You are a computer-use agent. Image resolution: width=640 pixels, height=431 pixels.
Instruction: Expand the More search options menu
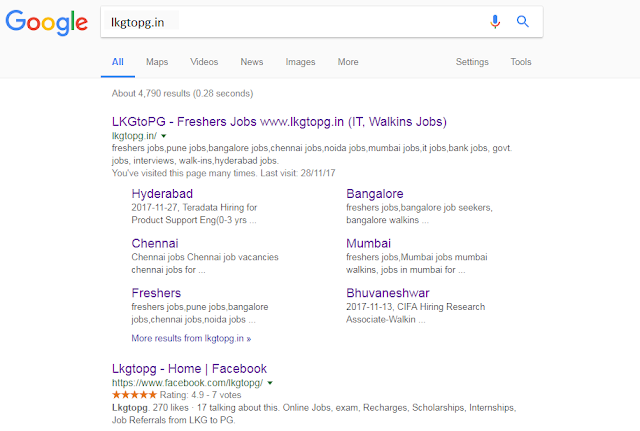(348, 62)
